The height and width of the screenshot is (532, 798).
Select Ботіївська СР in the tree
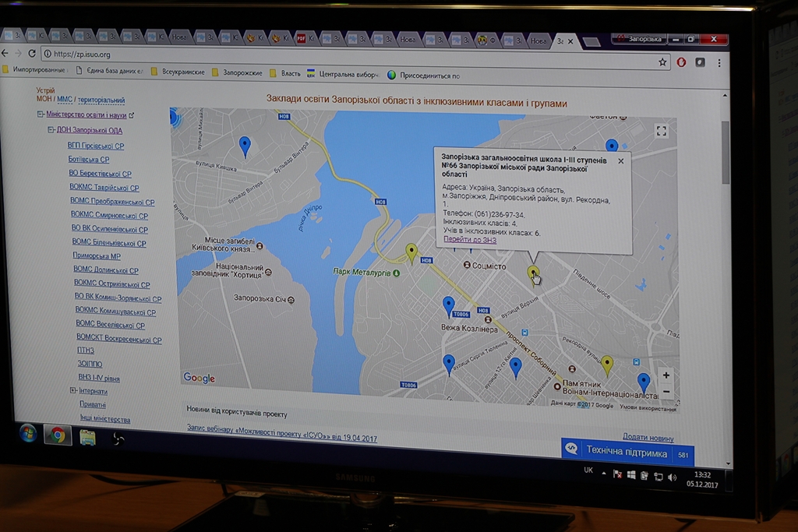[x=89, y=159]
